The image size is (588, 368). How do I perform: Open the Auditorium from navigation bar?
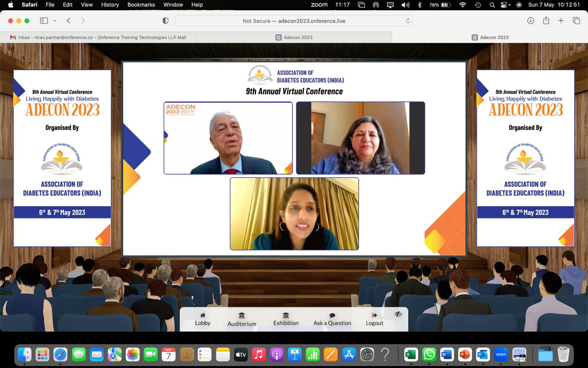click(241, 319)
